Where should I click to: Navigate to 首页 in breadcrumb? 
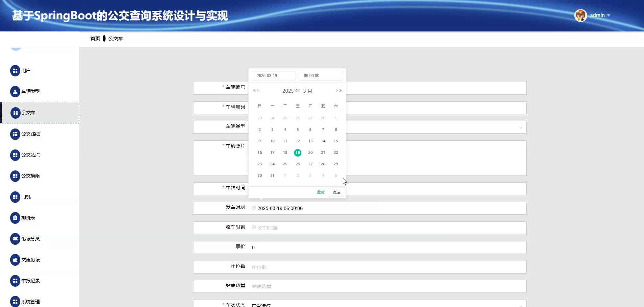click(x=95, y=39)
